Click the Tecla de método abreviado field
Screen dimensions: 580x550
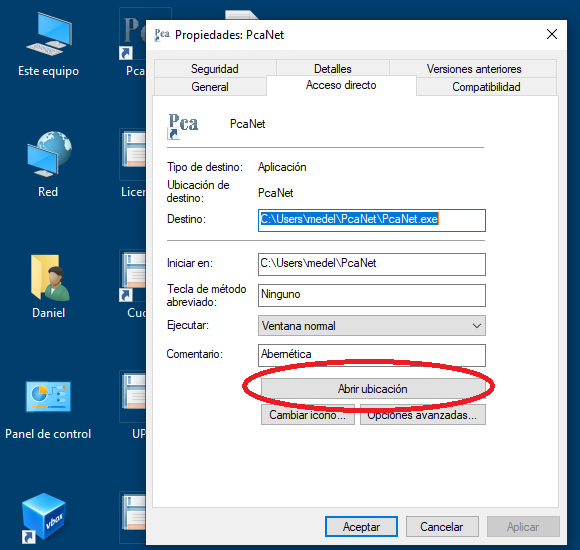[372, 295]
